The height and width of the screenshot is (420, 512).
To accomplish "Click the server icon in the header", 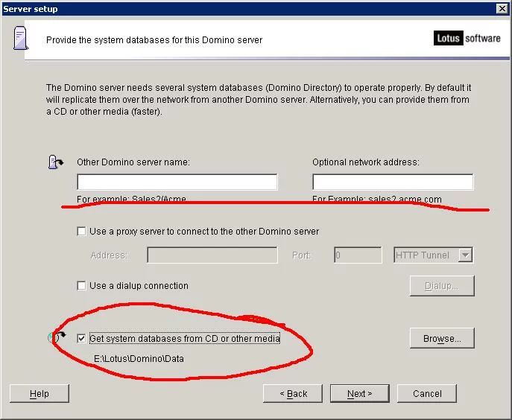I will (x=20, y=39).
